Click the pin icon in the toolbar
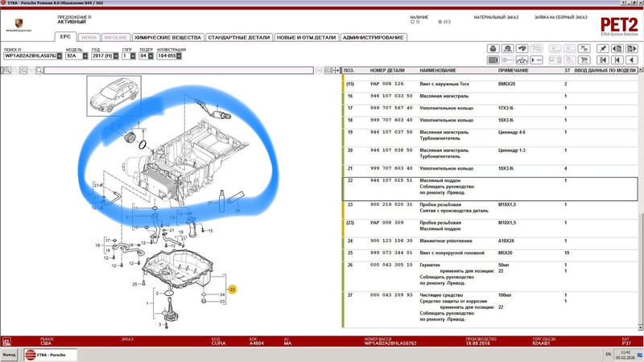Screen dimensions: 644x362 [x=604, y=48]
